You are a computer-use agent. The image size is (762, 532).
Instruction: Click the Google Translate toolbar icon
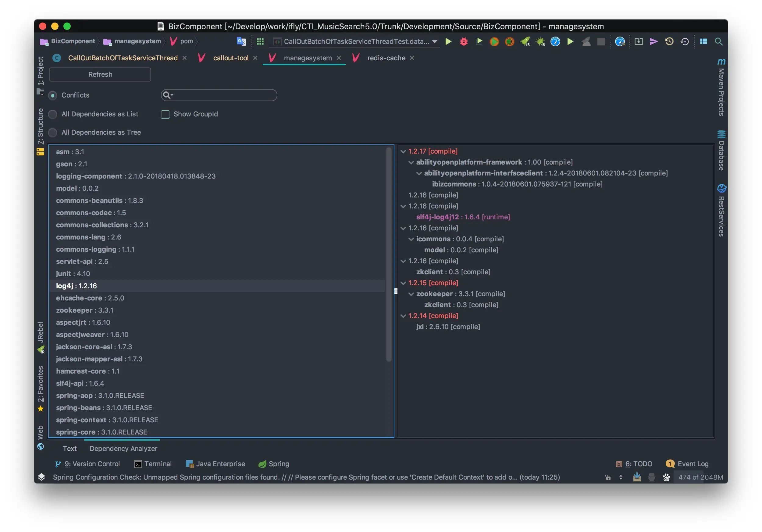(241, 41)
